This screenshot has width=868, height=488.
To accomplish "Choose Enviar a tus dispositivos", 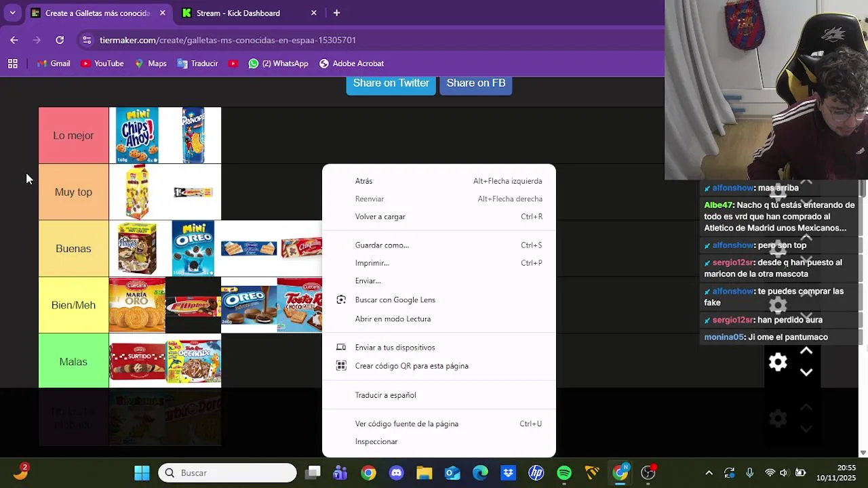I will click(x=439, y=347).
